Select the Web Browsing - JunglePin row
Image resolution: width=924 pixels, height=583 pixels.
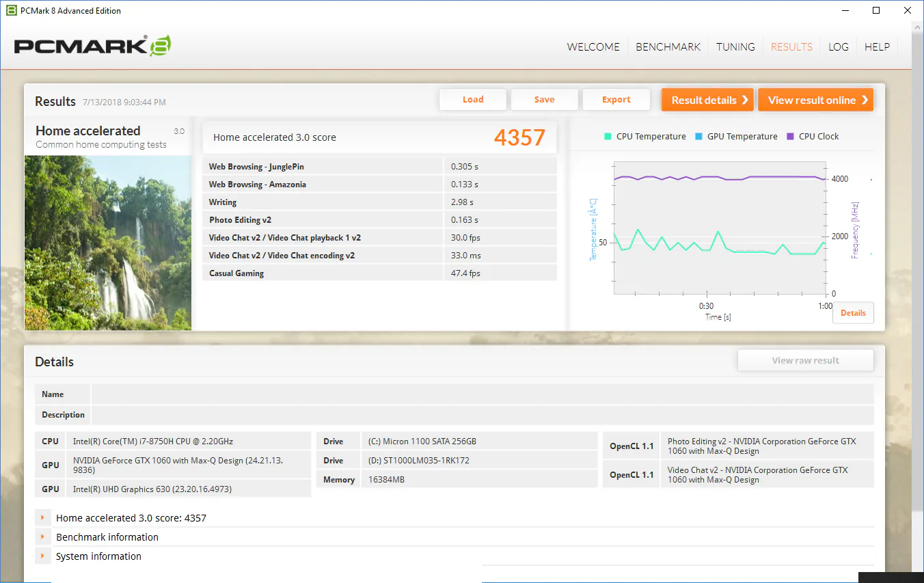(380, 167)
